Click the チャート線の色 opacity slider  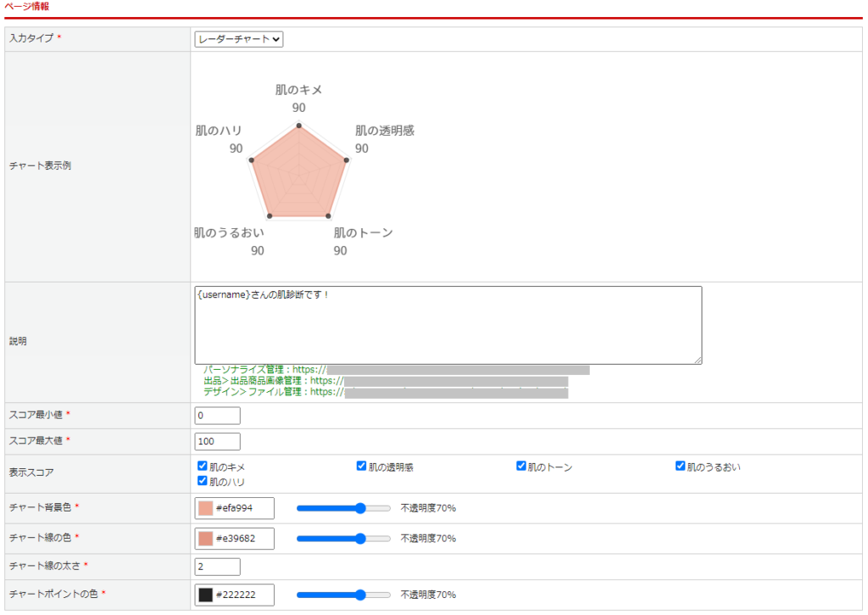[x=343, y=539]
